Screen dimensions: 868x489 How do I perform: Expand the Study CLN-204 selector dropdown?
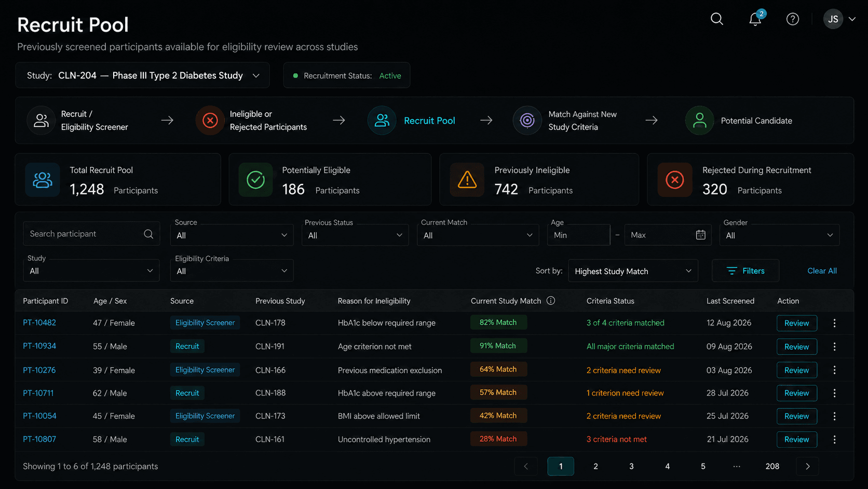coord(142,75)
